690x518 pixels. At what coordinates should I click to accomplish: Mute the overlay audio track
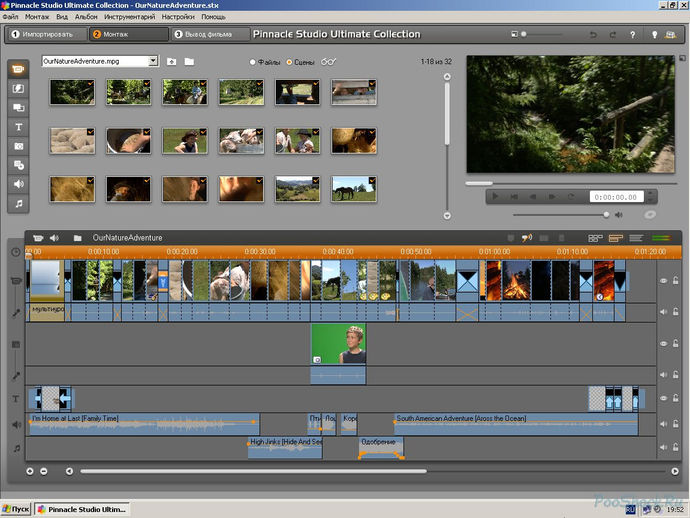663,375
